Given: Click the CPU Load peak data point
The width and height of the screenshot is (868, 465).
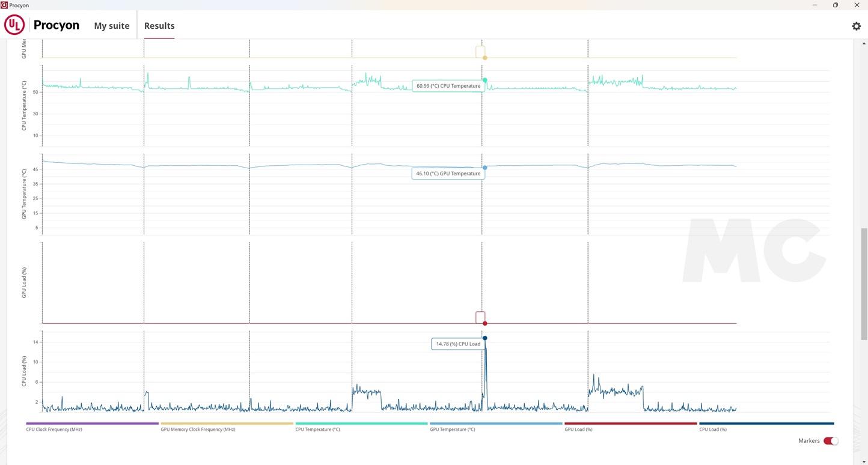Looking at the screenshot, I should click(x=484, y=338).
